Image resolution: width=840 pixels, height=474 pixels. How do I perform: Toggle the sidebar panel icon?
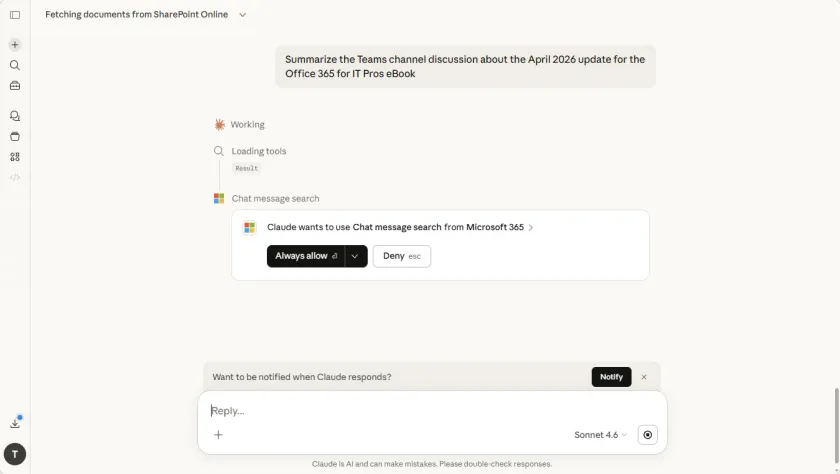pyautogui.click(x=15, y=15)
